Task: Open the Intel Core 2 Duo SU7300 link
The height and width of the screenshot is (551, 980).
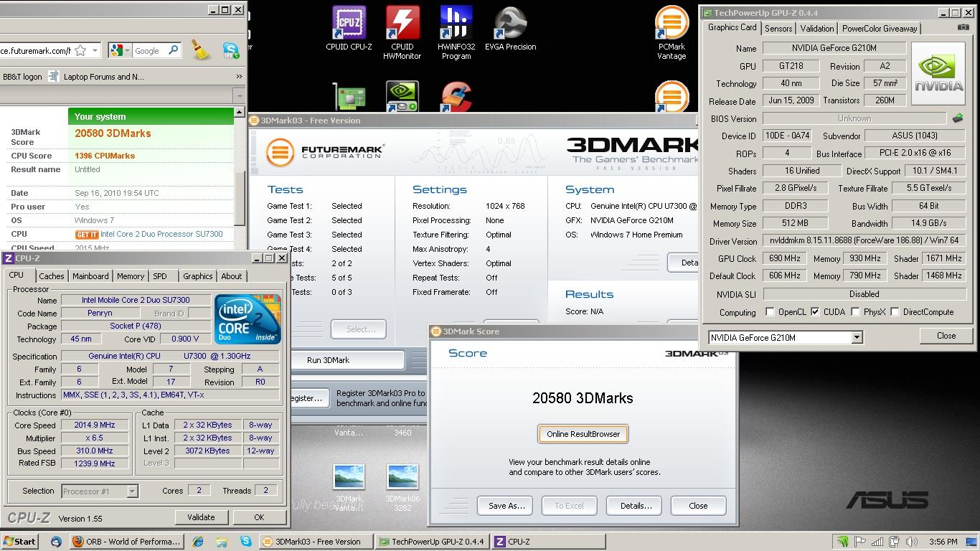Action: coord(161,235)
